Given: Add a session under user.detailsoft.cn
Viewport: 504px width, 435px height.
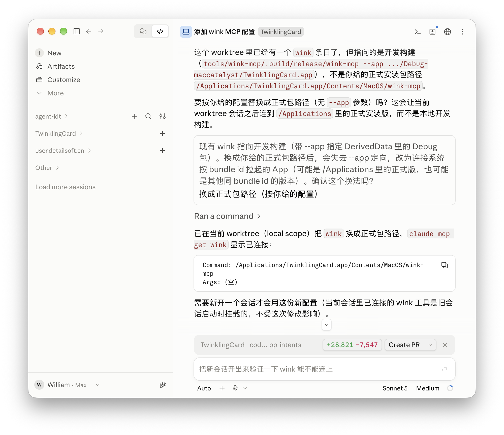Looking at the screenshot, I should click(x=163, y=151).
